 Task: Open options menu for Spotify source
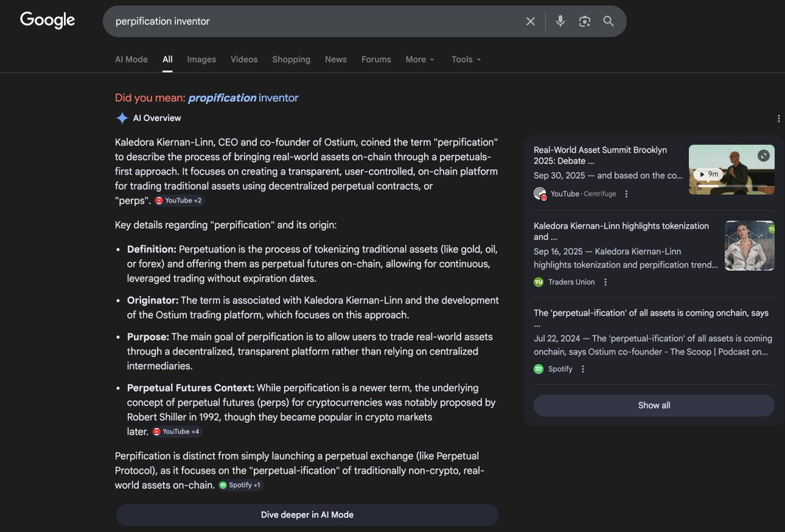pos(583,369)
